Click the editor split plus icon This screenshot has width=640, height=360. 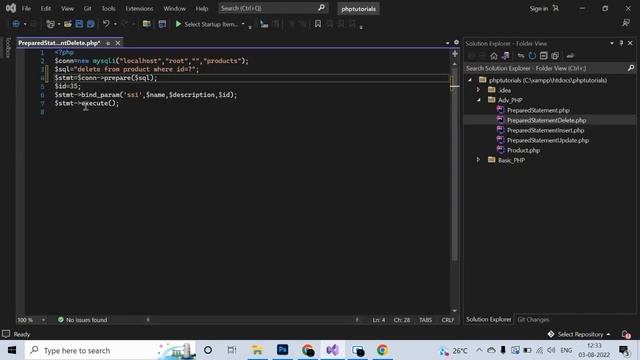coord(455,53)
